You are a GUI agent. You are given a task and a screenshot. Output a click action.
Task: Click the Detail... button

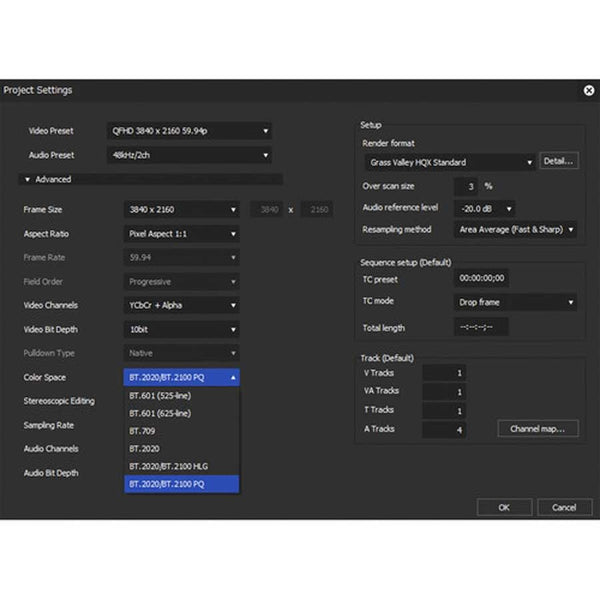pyautogui.click(x=559, y=161)
